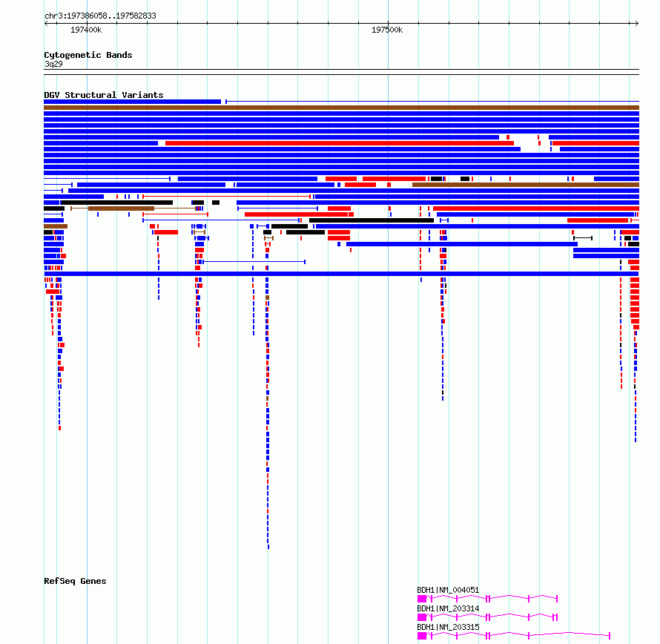The height and width of the screenshot is (644, 660).
Task: Click the long red variant bar among top blue bars
Action: click(340, 143)
